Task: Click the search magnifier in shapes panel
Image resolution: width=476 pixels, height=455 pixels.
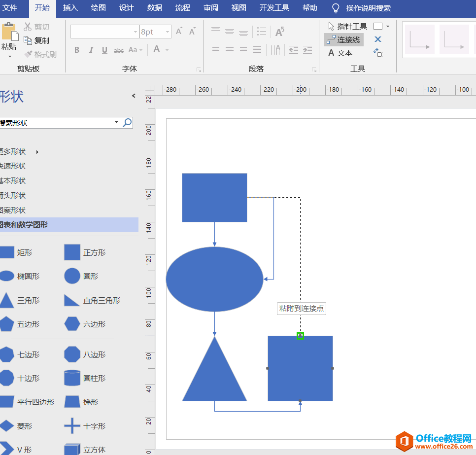Action: click(x=127, y=123)
